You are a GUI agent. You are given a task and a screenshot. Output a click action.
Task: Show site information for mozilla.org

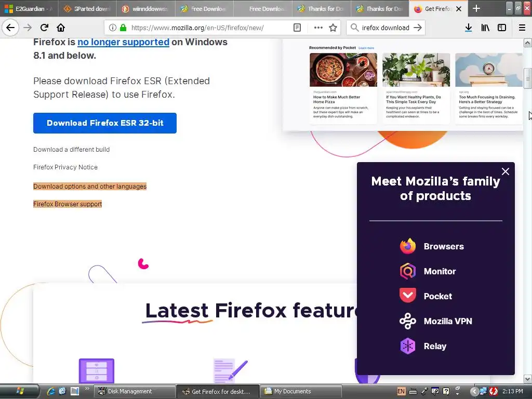tap(112, 28)
